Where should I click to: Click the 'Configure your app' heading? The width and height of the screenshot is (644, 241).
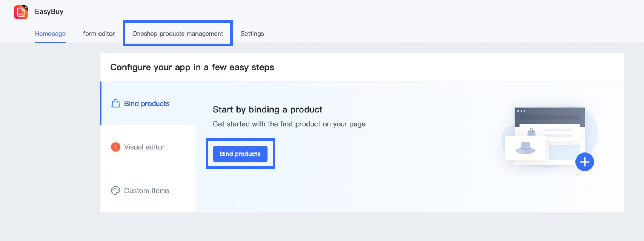pos(192,67)
